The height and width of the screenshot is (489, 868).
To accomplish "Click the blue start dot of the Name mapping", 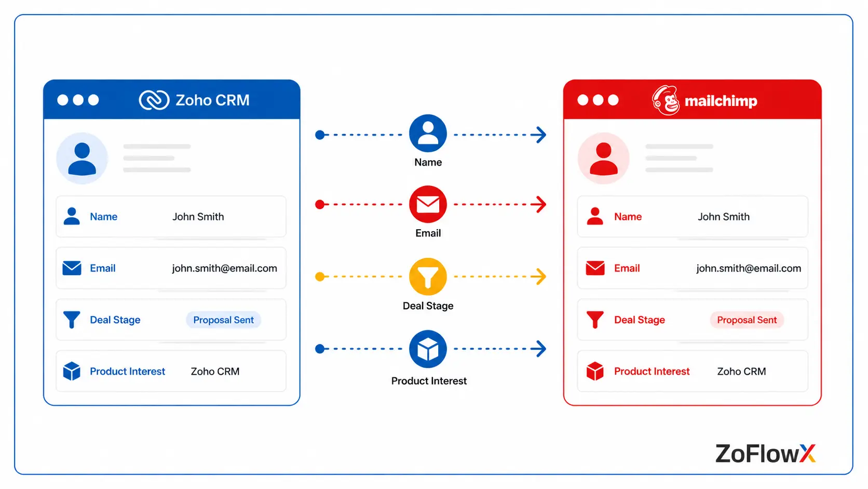I will click(320, 135).
